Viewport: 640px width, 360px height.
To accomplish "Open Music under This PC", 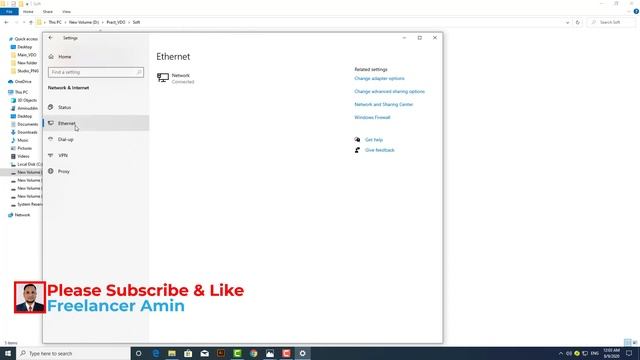I will tap(23, 140).
